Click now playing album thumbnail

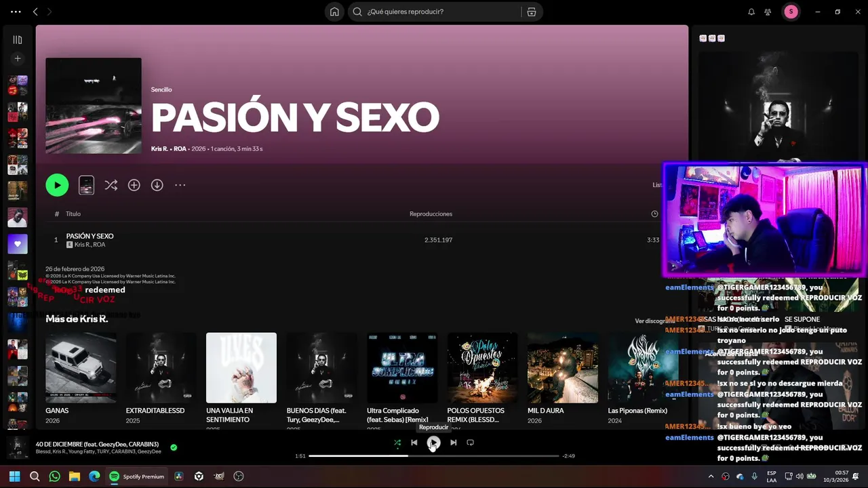click(x=18, y=447)
